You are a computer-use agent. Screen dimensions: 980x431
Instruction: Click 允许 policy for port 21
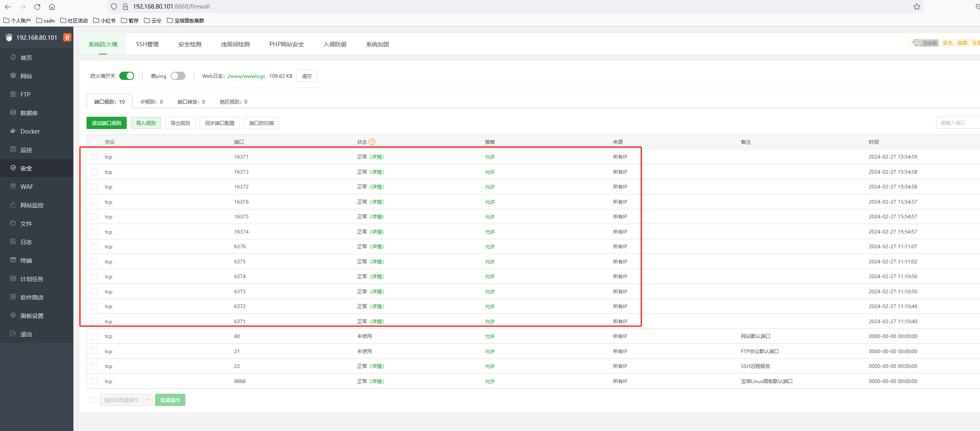tap(490, 352)
